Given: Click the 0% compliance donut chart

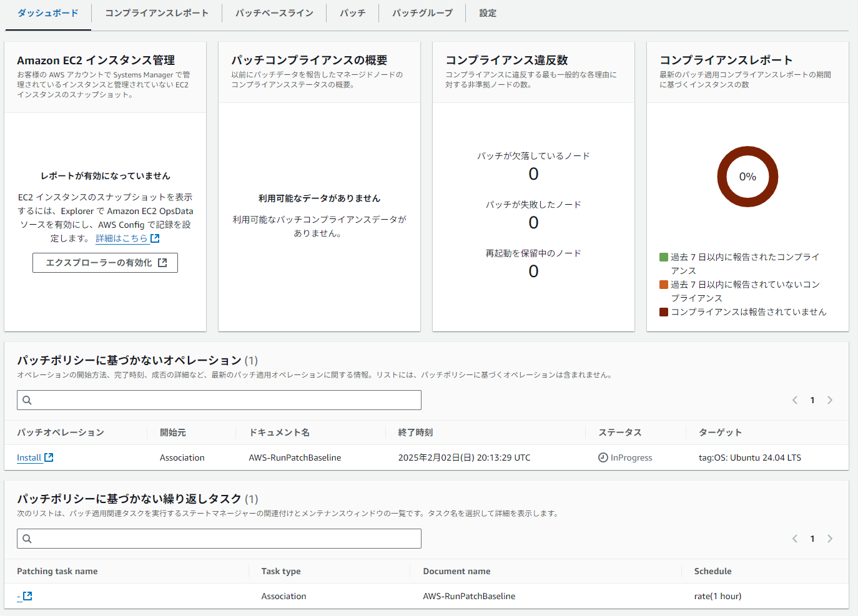Looking at the screenshot, I should pos(747,177).
